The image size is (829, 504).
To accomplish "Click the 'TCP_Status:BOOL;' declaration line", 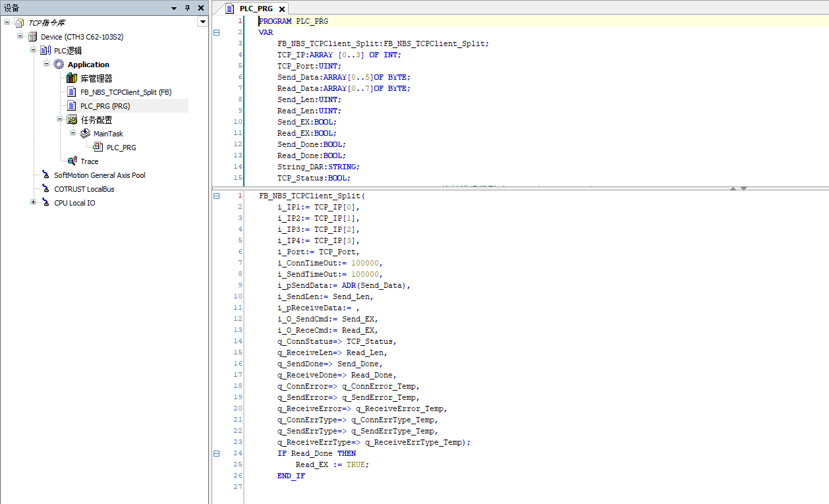I will pyautogui.click(x=314, y=178).
